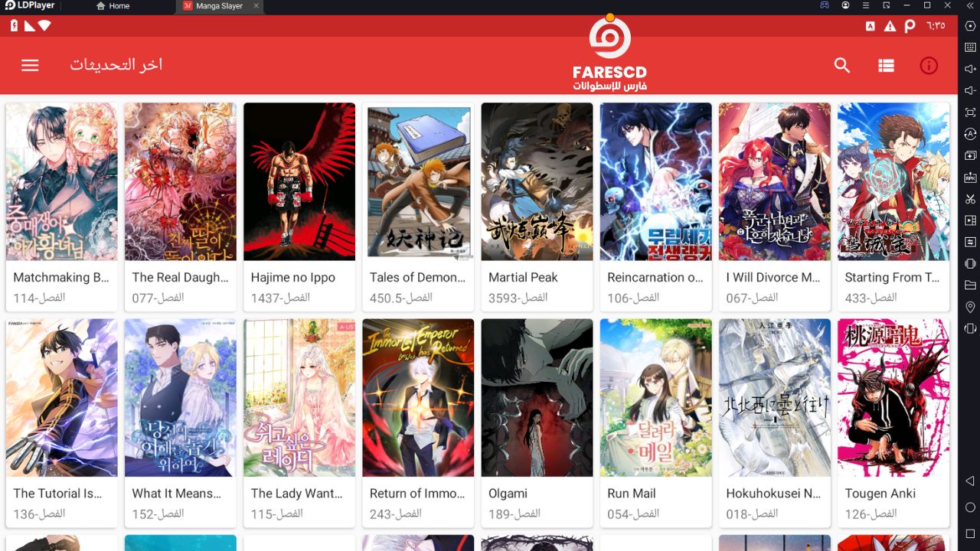Tap the Android back triangle

(970, 481)
